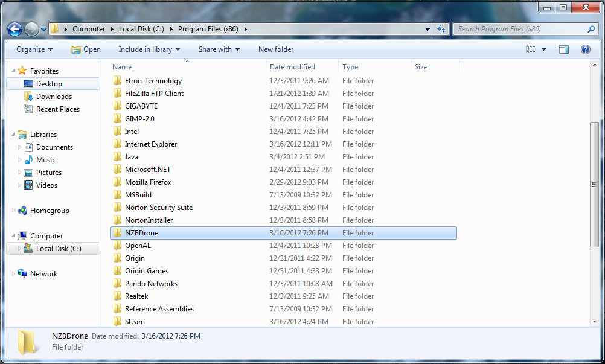Expand the Pictures library node

(20, 173)
